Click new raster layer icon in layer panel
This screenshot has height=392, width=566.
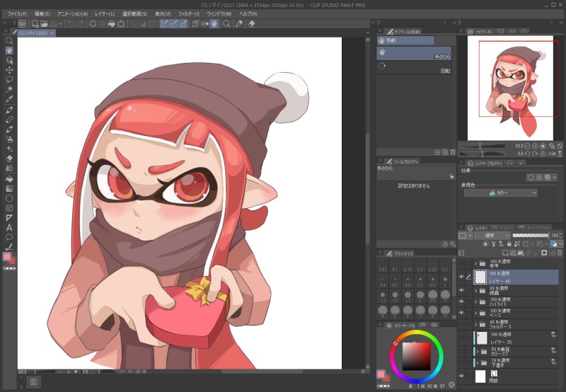coord(505,253)
